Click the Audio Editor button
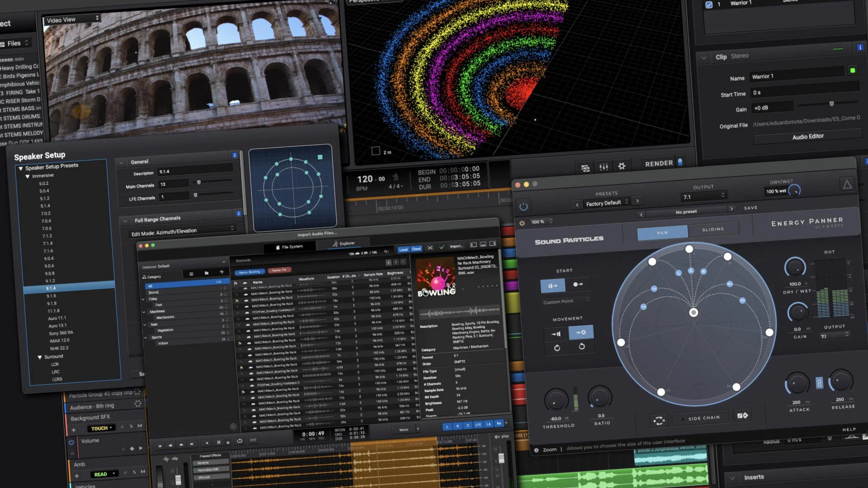Screen dimensions: 868x488 (x=808, y=136)
